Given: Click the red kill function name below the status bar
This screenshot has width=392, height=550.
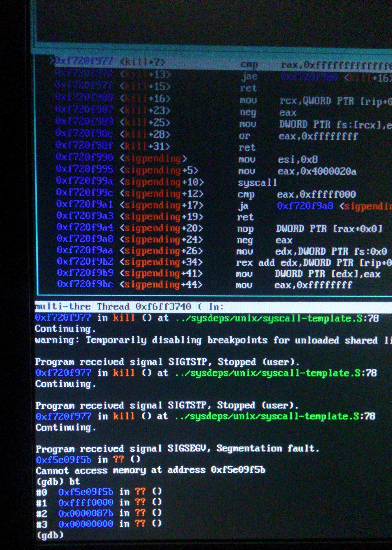Looking at the screenshot, I should click(124, 318).
